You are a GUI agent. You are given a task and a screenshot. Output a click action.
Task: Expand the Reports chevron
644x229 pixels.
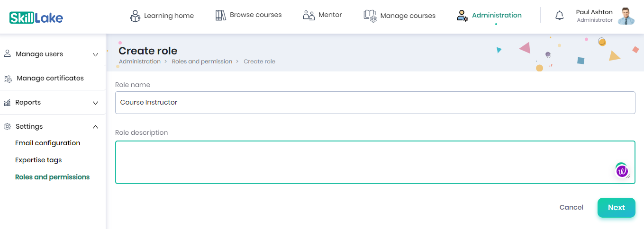pos(95,103)
